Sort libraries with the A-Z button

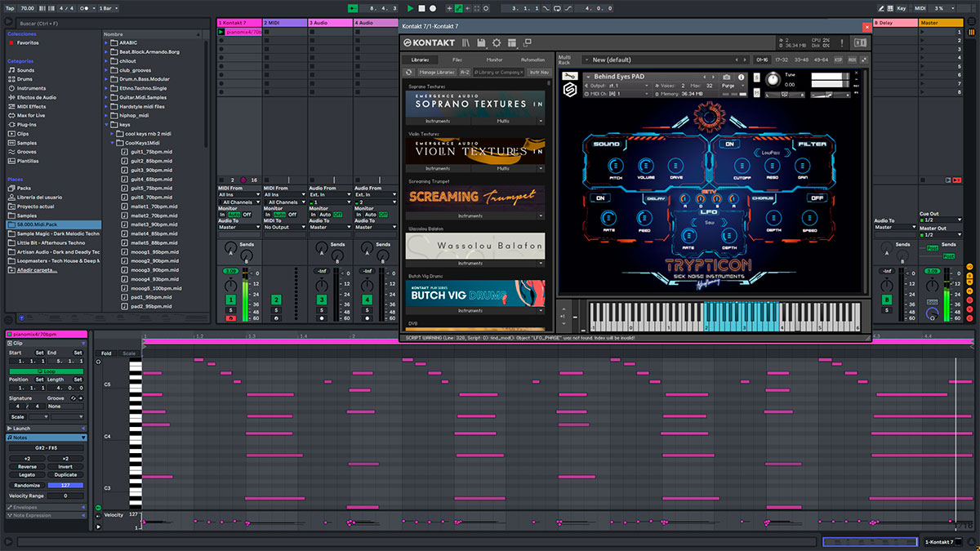[465, 73]
